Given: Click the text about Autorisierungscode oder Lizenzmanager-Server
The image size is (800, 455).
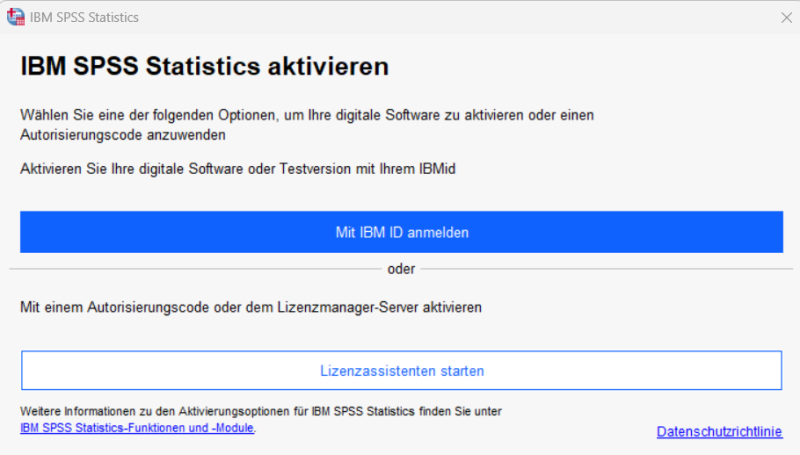Looking at the screenshot, I should click(x=251, y=308).
